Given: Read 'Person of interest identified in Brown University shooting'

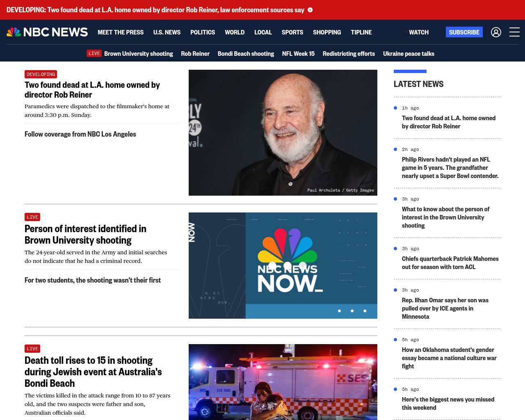Looking at the screenshot, I should pos(85,234).
